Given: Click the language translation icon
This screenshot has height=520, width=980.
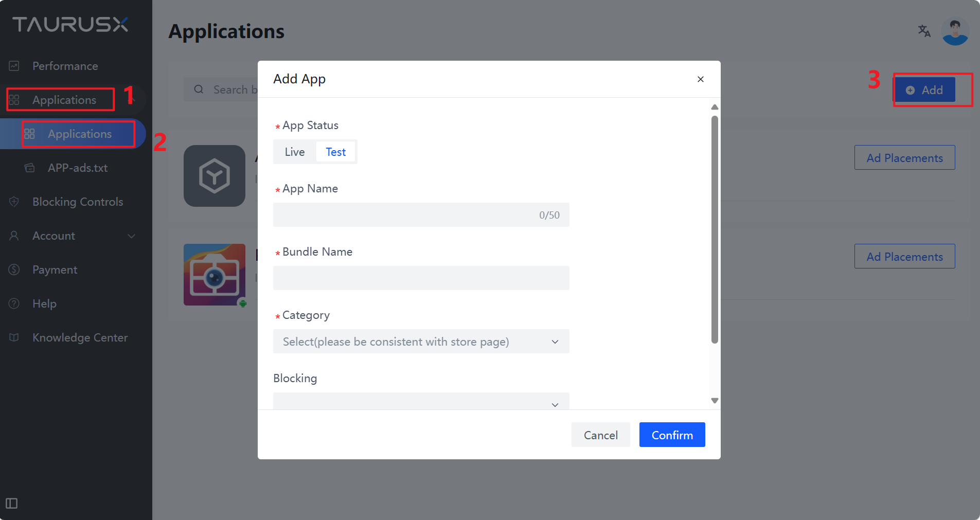Looking at the screenshot, I should pyautogui.click(x=924, y=31).
